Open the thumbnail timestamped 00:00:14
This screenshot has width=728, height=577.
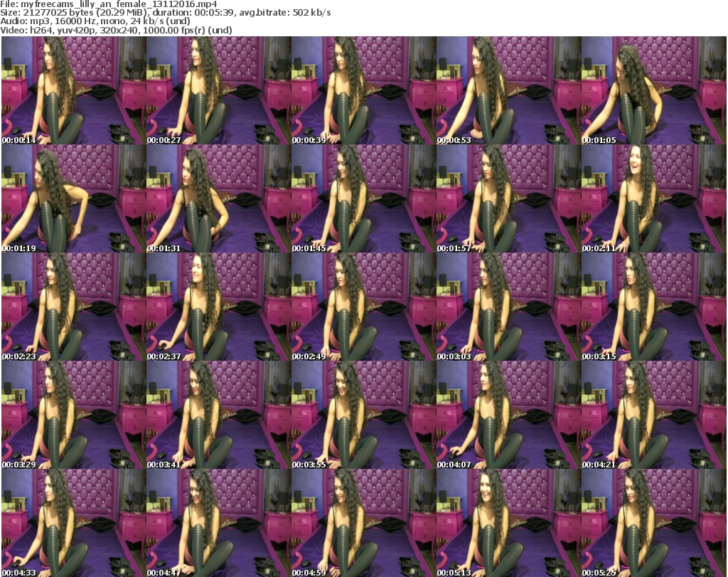[x=73, y=91]
